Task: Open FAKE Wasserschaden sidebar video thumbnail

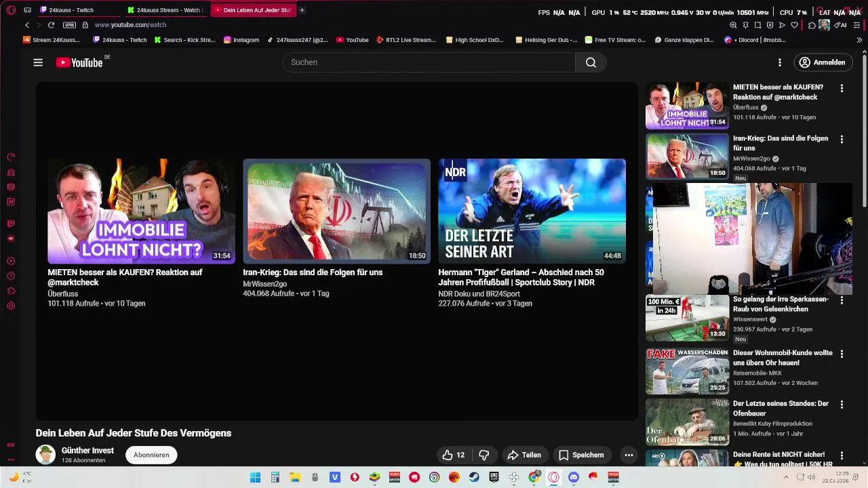Action: pos(686,371)
